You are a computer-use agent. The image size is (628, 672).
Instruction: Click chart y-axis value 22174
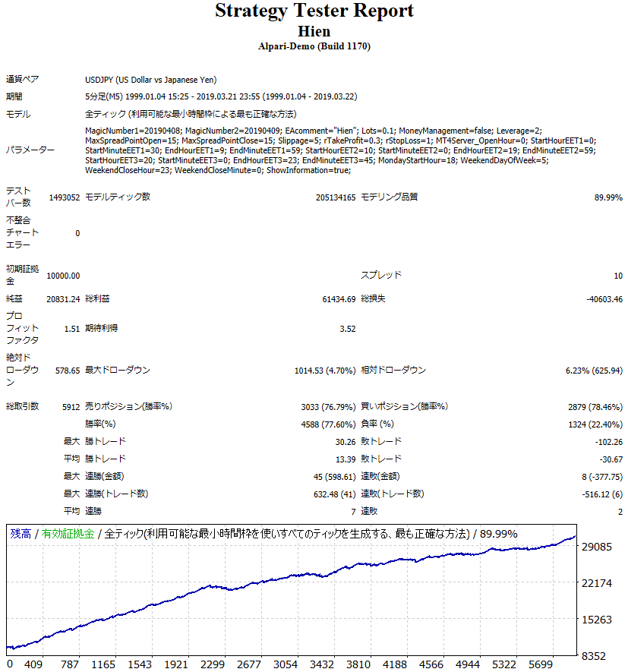tap(597, 583)
